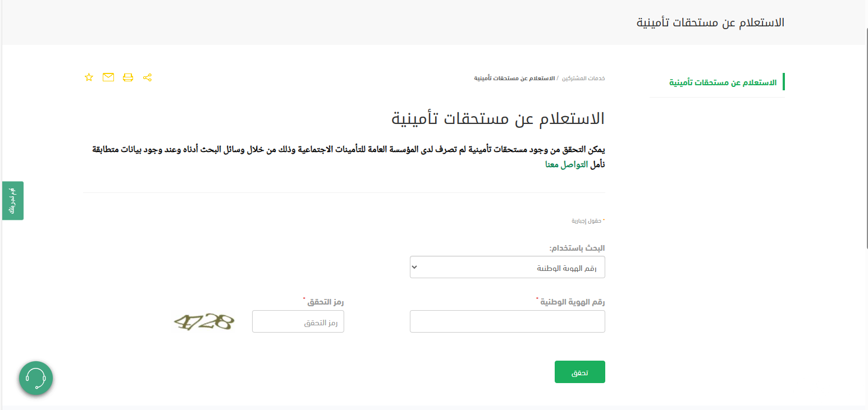This screenshot has height=410, width=868.
Task: Focus the رقم الهوية الوطنية text field
Action: [x=508, y=321]
